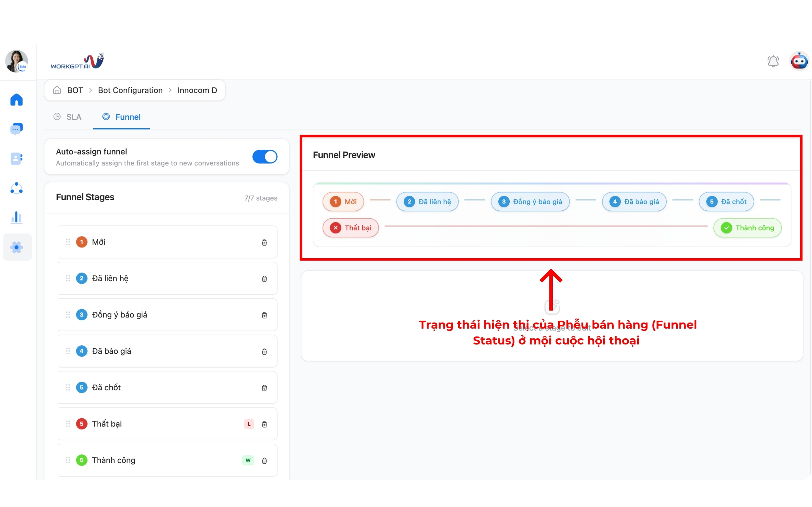Image resolution: width=812 pixels, height=507 pixels.
Task: Click the notification bell icon
Action: (x=773, y=61)
